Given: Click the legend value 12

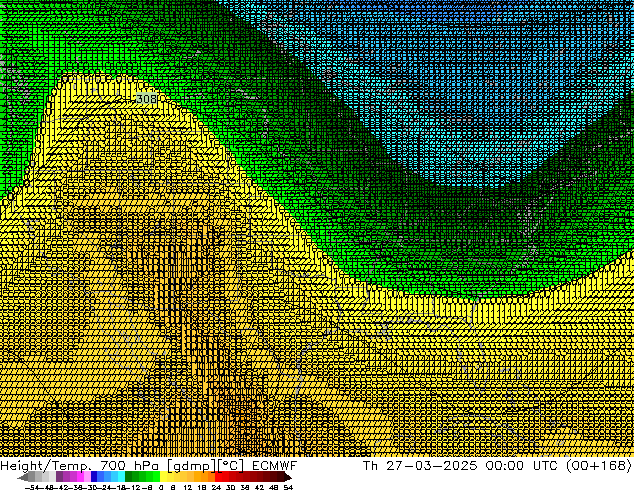Looking at the screenshot, I should coord(187,487).
